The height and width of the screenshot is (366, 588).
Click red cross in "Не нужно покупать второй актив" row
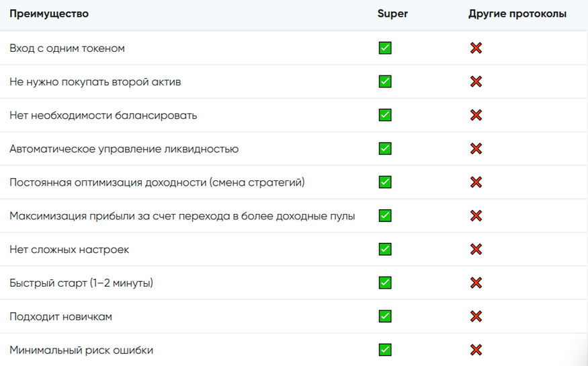coord(476,82)
